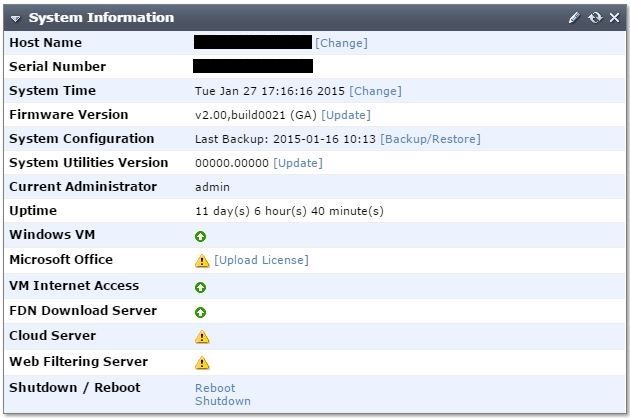The height and width of the screenshot is (418, 630).
Task: Upload License for Microsoft Office
Action: tap(261, 260)
